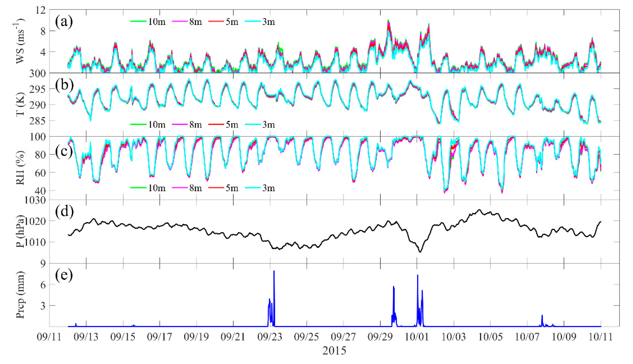Click the 10/03 date tick label
Viewport: 633px width, 364px height.
(454, 337)
